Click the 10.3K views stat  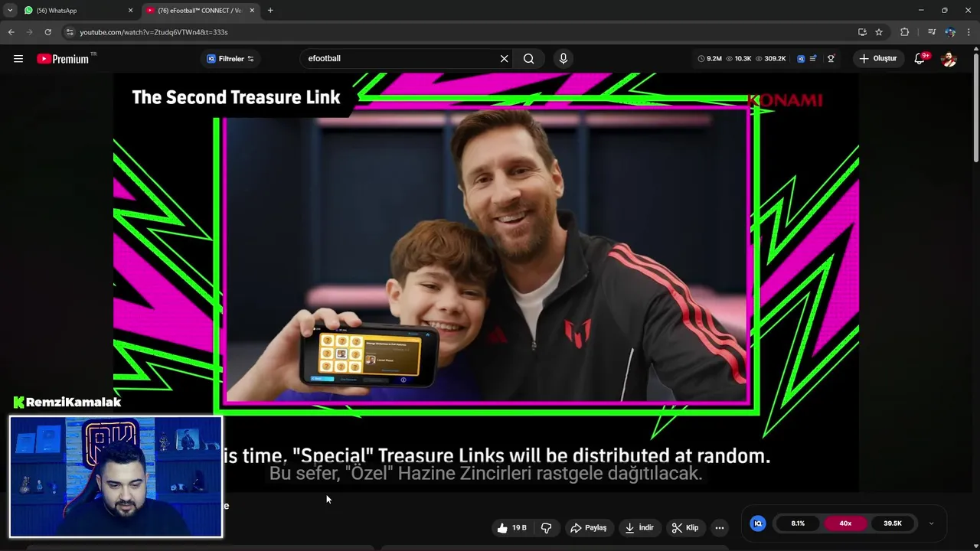[739, 59]
